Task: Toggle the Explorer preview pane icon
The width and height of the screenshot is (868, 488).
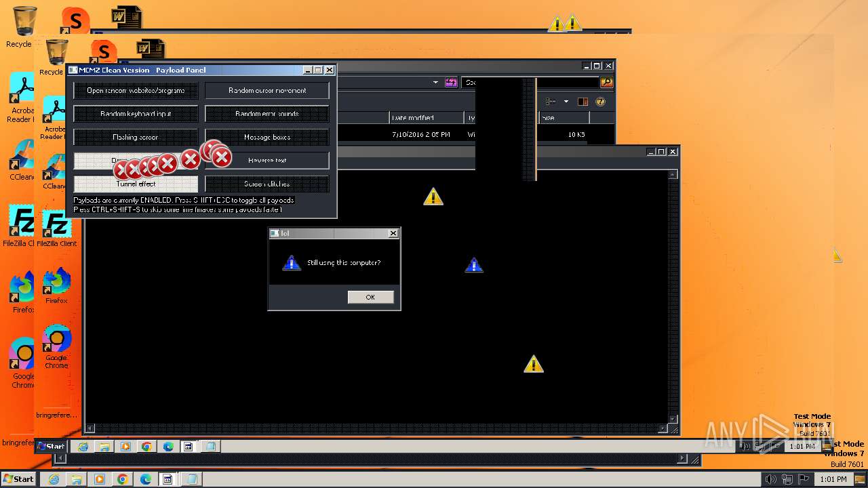Action: (583, 102)
